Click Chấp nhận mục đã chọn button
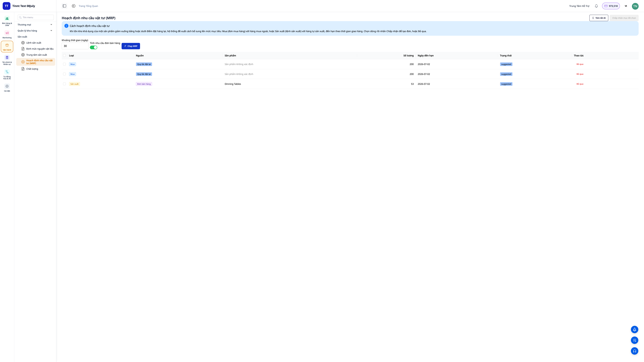Viewport: 644px width, 362px height. coord(624,18)
